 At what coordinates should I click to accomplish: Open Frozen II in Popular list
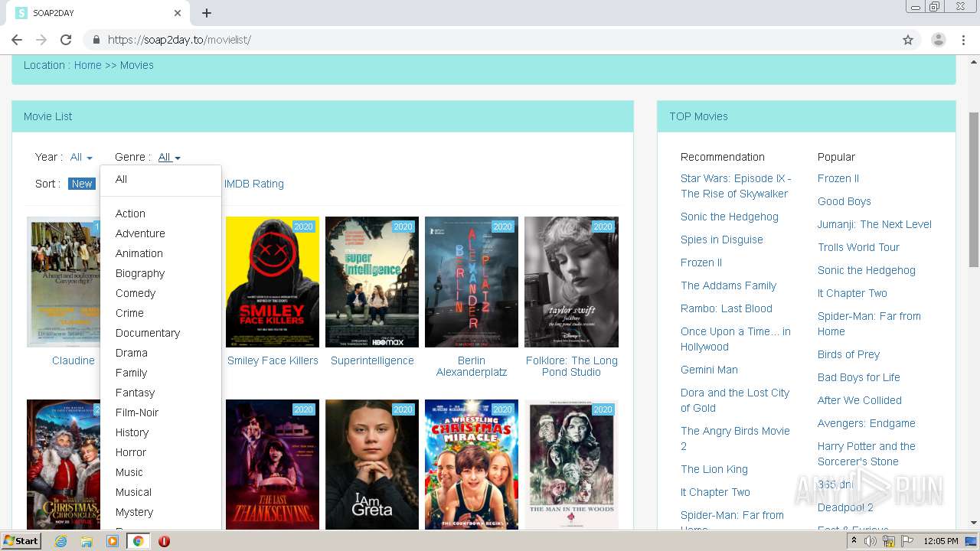click(x=838, y=178)
